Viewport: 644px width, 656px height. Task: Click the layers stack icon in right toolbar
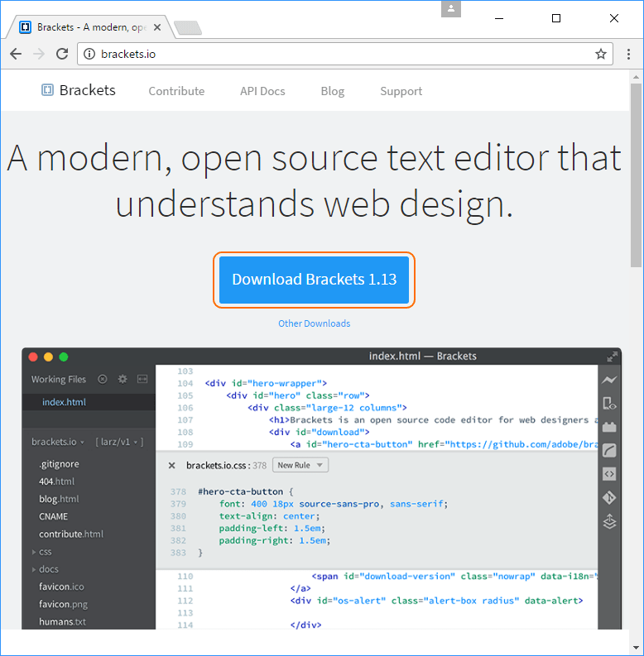[609, 521]
